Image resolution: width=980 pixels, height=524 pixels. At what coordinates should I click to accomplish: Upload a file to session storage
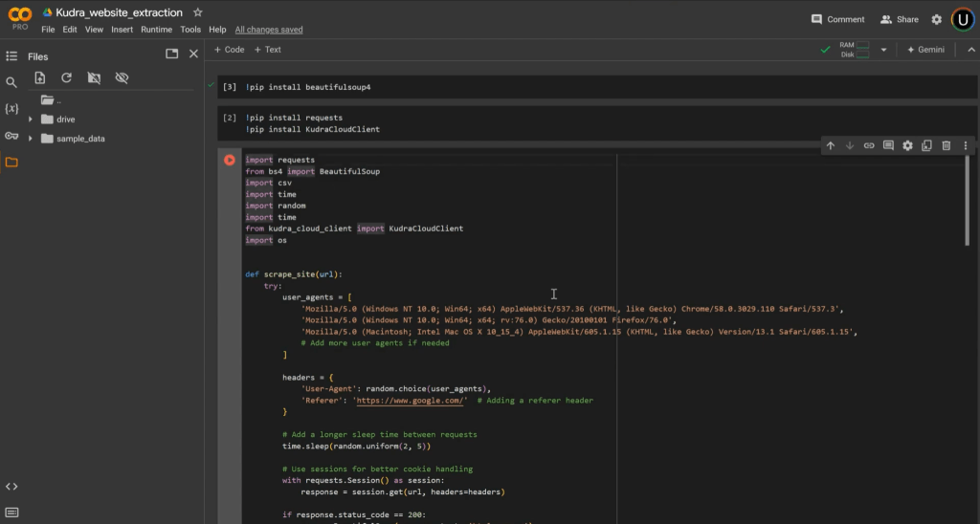pyautogui.click(x=40, y=78)
